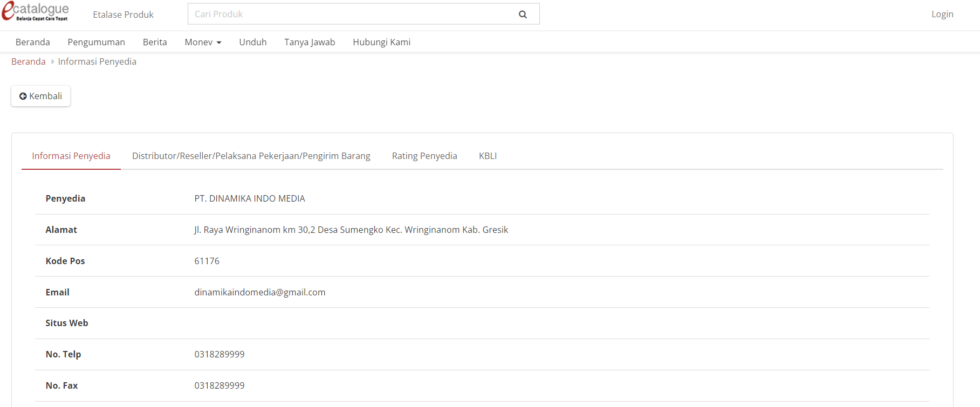Image resolution: width=980 pixels, height=407 pixels.
Task: Switch to Distributor/Reseller/Pelaksana Pekerjaan tab
Action: click(251, 156)
